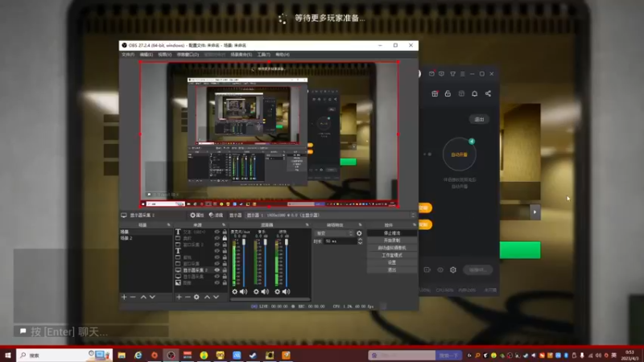Click the gift icon in side app
The height and width of the screenshot is (362, 644).
pos(435,93)
